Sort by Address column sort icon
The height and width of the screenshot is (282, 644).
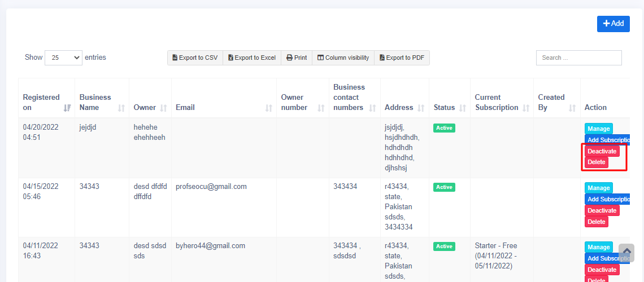(421, 108)
